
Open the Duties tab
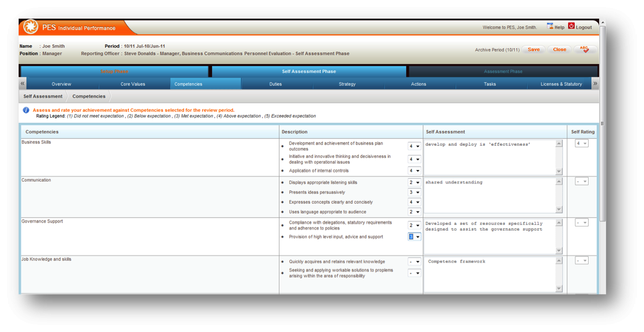275,84
